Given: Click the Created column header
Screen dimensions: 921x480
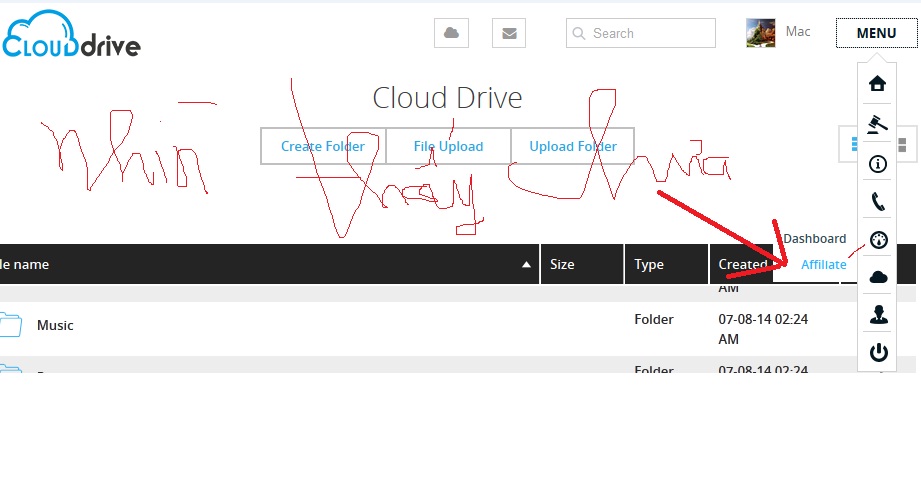Looking at the screenshot, I should [742, 264].
